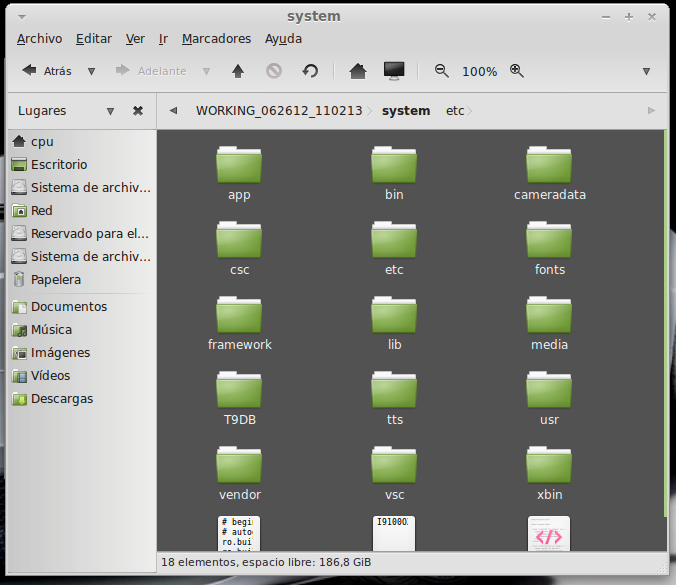
Task: Open the toolbar overflow dropdown arrow
Action: coord(646,71)
